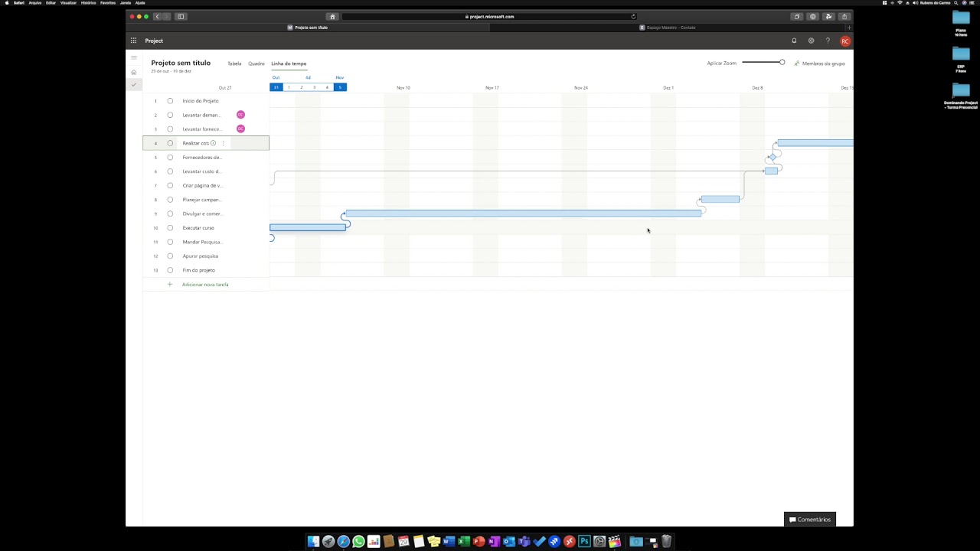This screenshot has height=551, width=980.
Task: Click the Safari address bar
Action: [x=491, y=16]
